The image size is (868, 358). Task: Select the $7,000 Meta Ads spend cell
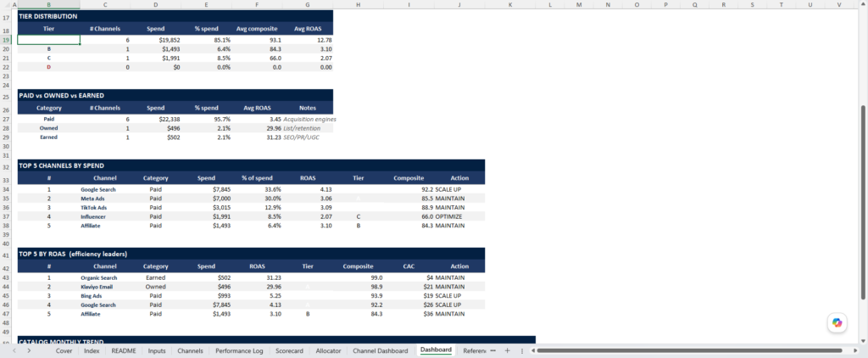206,199
